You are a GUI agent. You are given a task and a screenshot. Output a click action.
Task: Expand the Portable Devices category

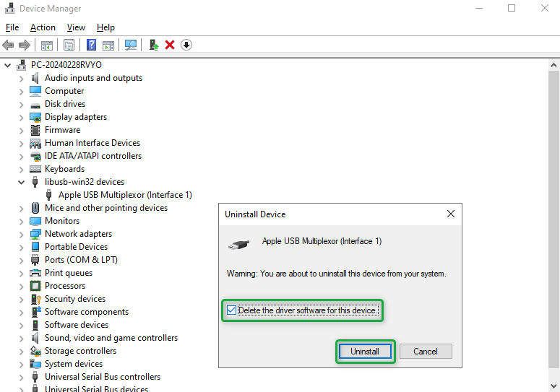21,248
